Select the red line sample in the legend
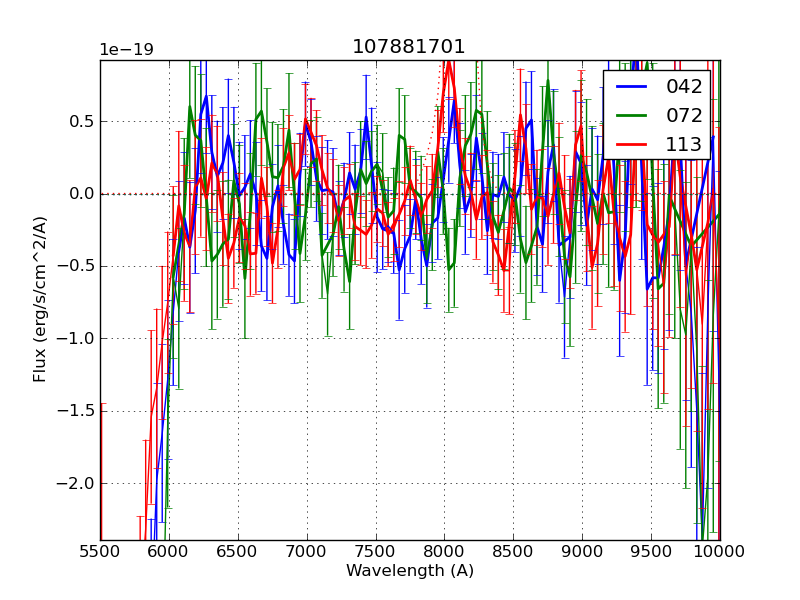800x600 pixels. point(632,144)
